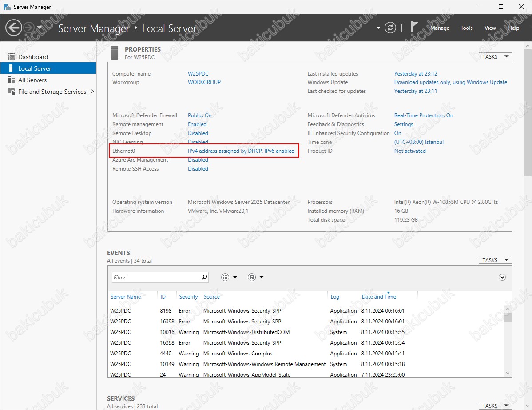
Task: Open the notifications flag icon
Action: tap(414, 28)
